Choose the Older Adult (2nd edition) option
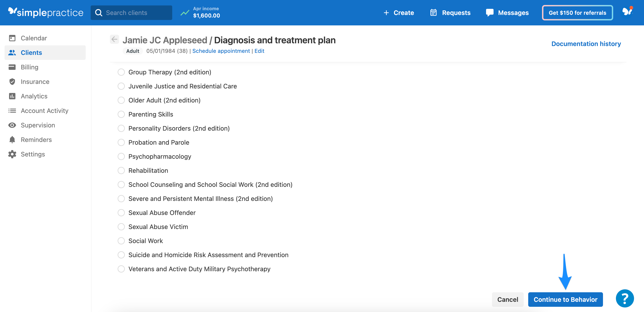This screenshot has height=312, width=644. coord(121,100)
